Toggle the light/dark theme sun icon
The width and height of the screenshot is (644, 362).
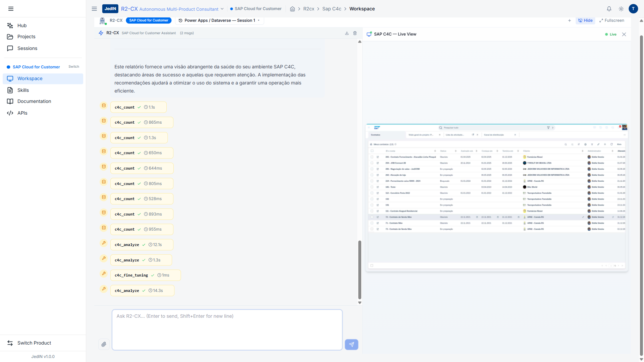(x=621, y=9)
